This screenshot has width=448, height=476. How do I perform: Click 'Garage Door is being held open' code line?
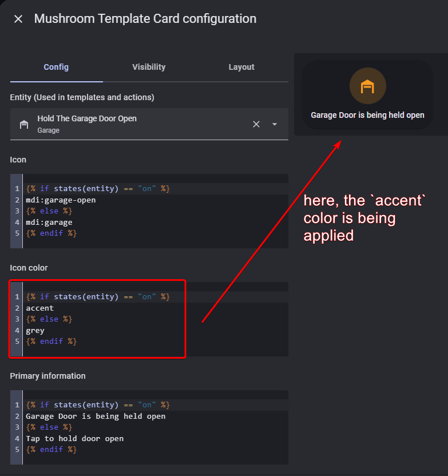pos(96,416)
